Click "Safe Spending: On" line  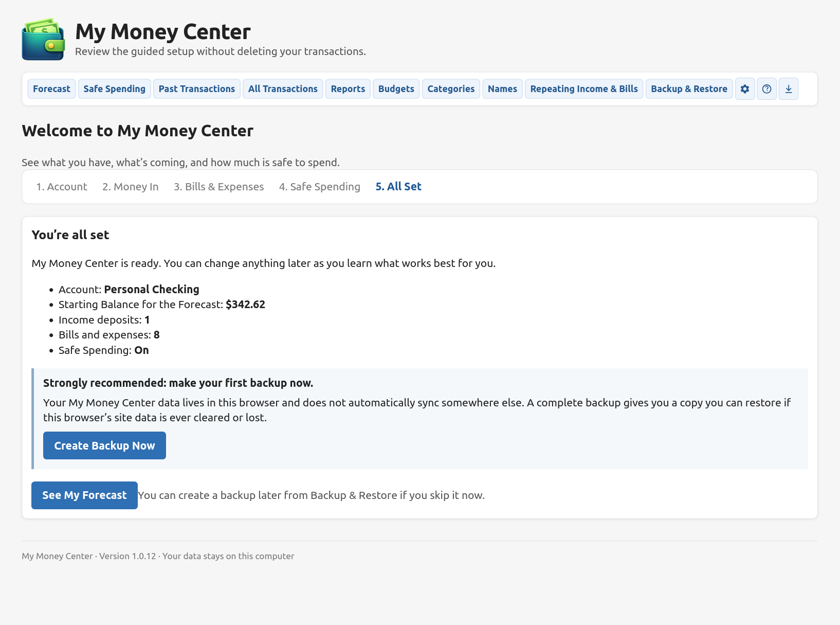(x=104, y=350)
